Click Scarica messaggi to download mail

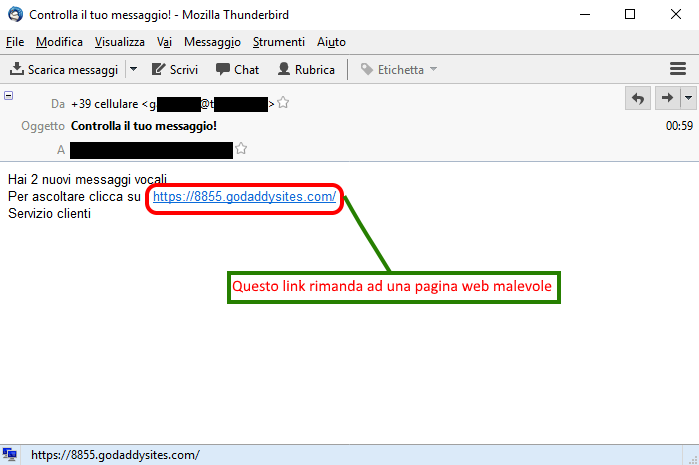coord(64,70)
